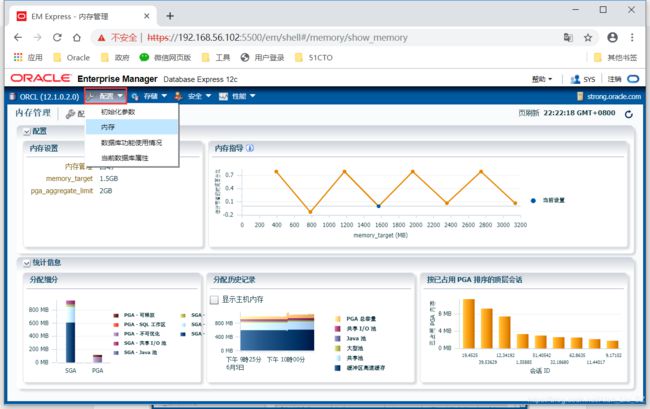Screen dimensions: 650x409
Task: Open the 性能 performance menu
Action: 237,96
